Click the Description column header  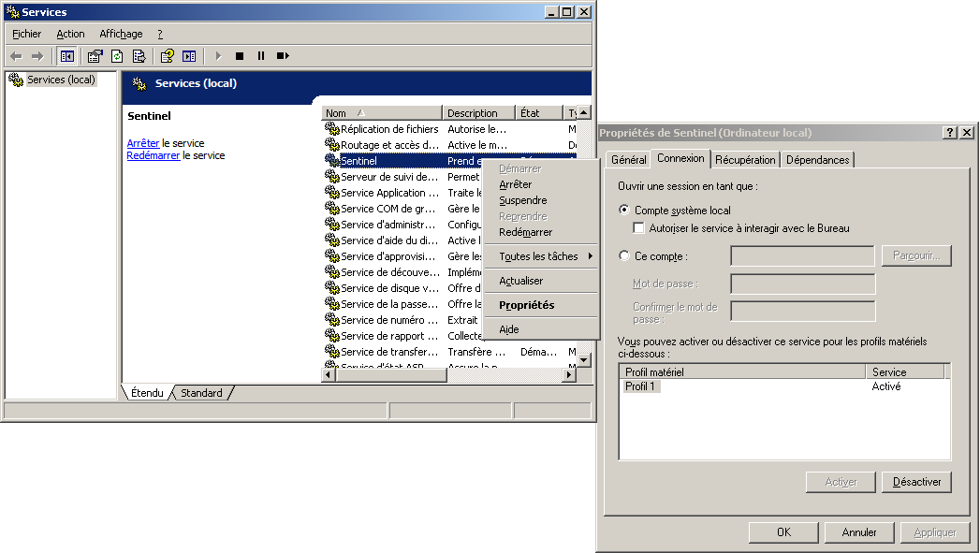[x=478, y=113]
